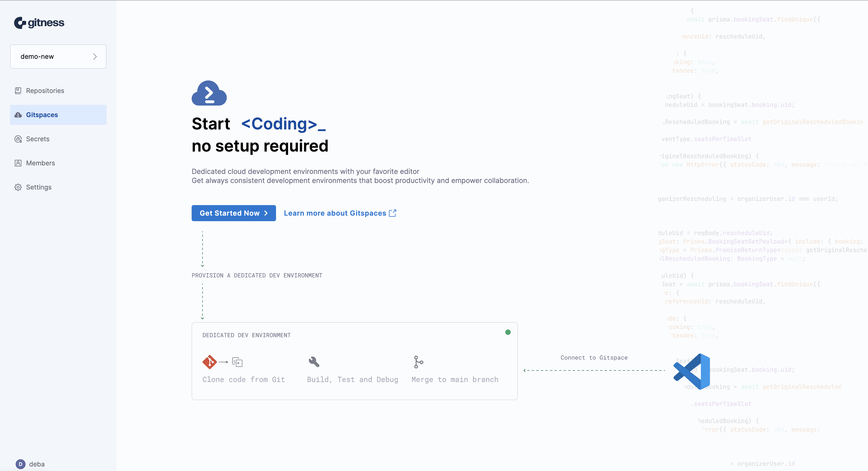Click the Gitspaces cloud sidebar icon
Viewport: 868px width, 471px height.
click(x=18, y=115)
